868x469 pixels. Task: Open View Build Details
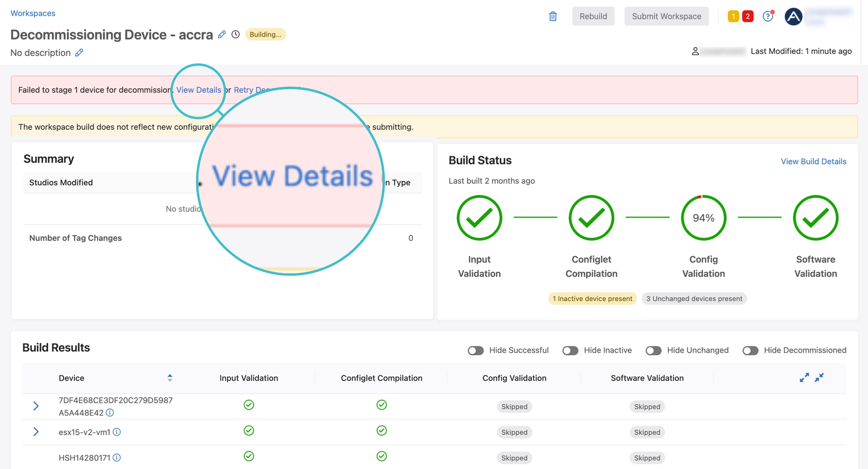click(x=814, y=161)
